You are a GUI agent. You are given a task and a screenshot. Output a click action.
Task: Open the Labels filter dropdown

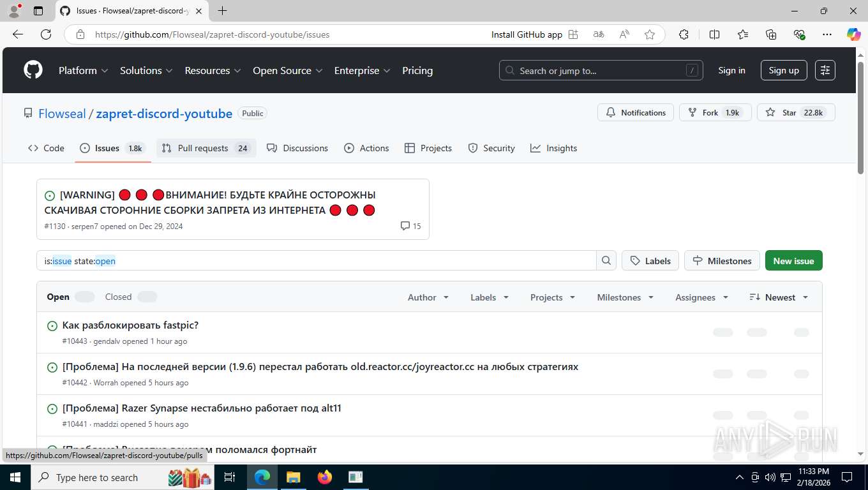(x=490, y=297)
